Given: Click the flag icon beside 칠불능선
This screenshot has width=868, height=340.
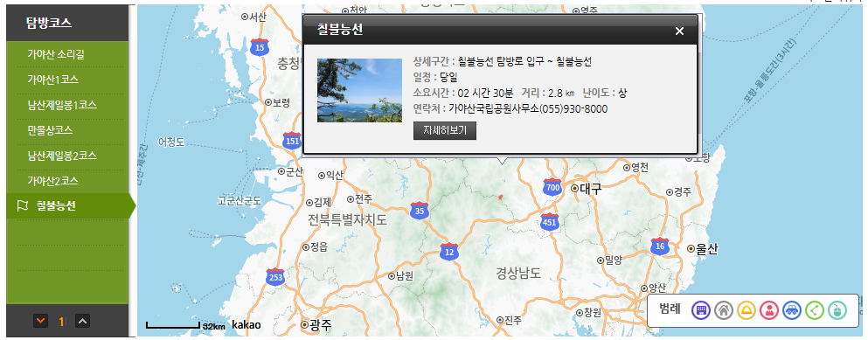Looking at the screenshot, I should coord(23,206).
